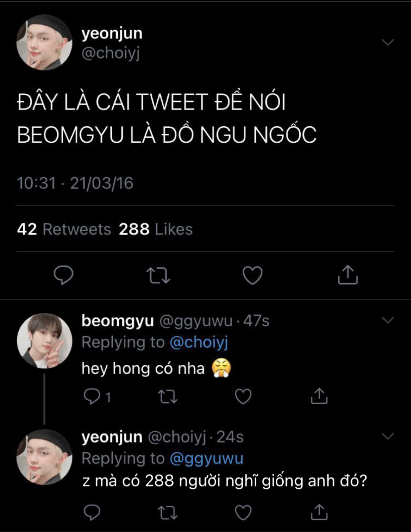Viewport: 411px width, 532px height.
Task: Retweet yeonjun's last reply
Action: click(168, 512)
